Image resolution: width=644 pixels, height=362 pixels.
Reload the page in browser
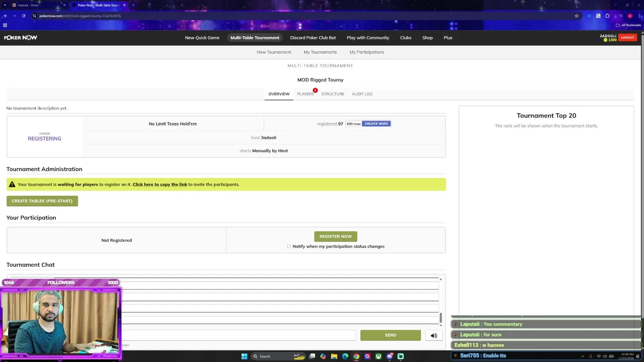coord(23,16)
